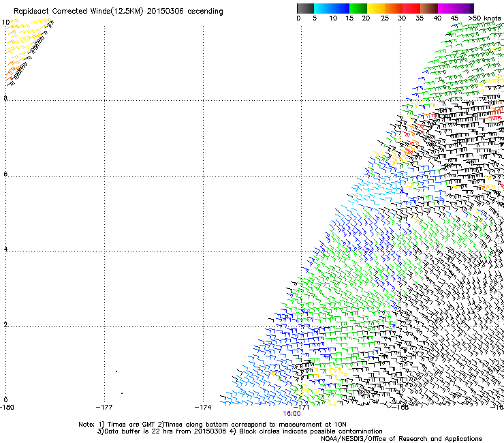This screenshot has width=504, height=443.
Task: Click the latitude '6' axis label
Action: tap(5, 174)
